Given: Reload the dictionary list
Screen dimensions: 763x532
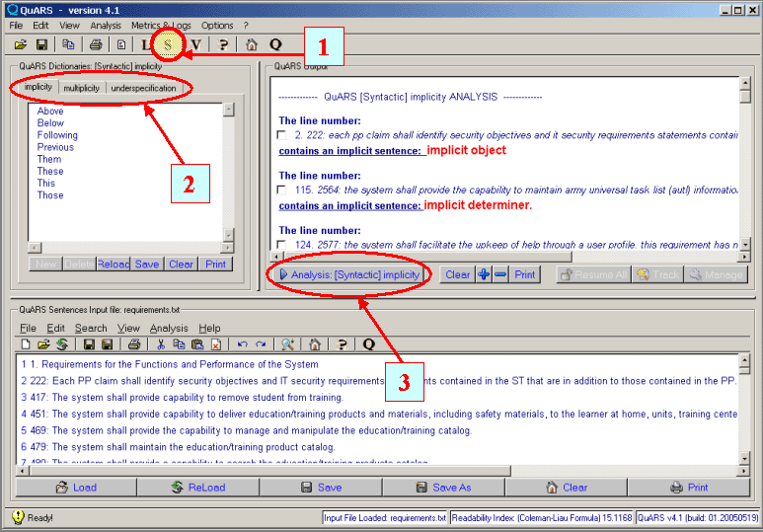Looking at the screenshot, I should coord(114,264).
